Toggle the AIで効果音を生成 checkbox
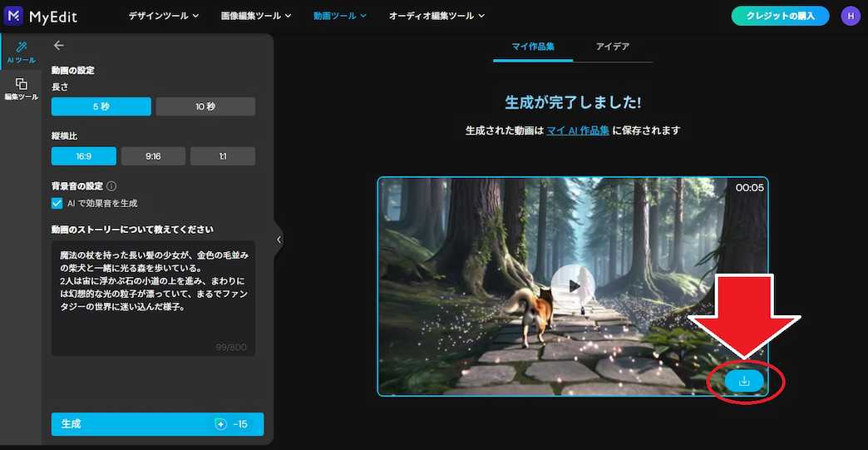Screen dimensions: 868x450 (57, 203)
